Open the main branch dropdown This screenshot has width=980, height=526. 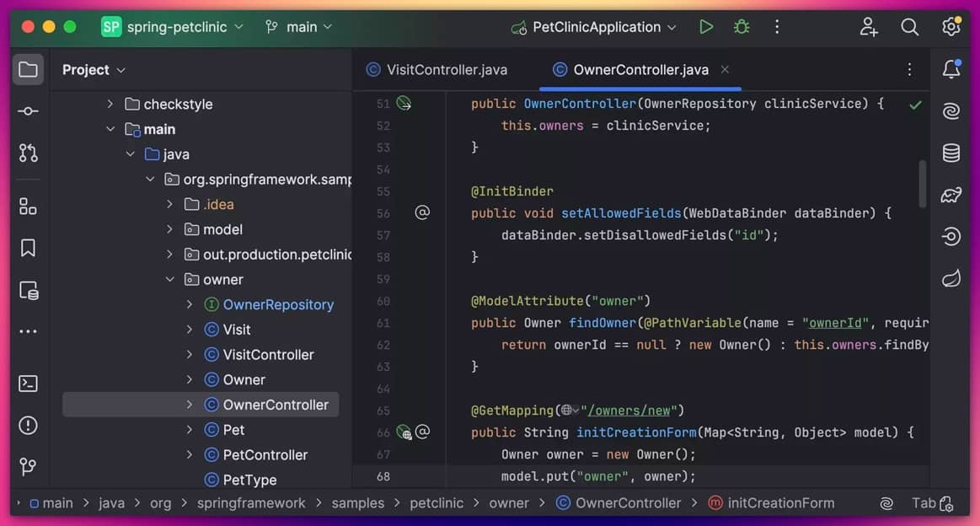[x=298, y=27]
